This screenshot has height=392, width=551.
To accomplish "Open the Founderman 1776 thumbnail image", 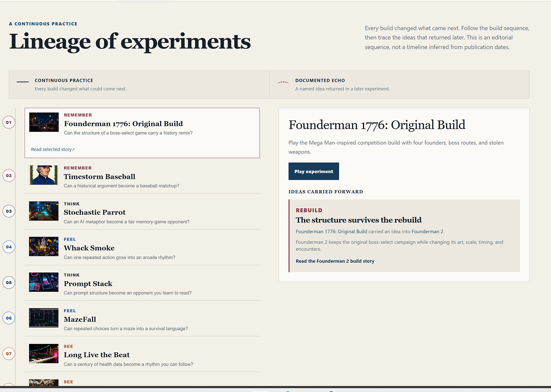I will [x=44, y=122].
